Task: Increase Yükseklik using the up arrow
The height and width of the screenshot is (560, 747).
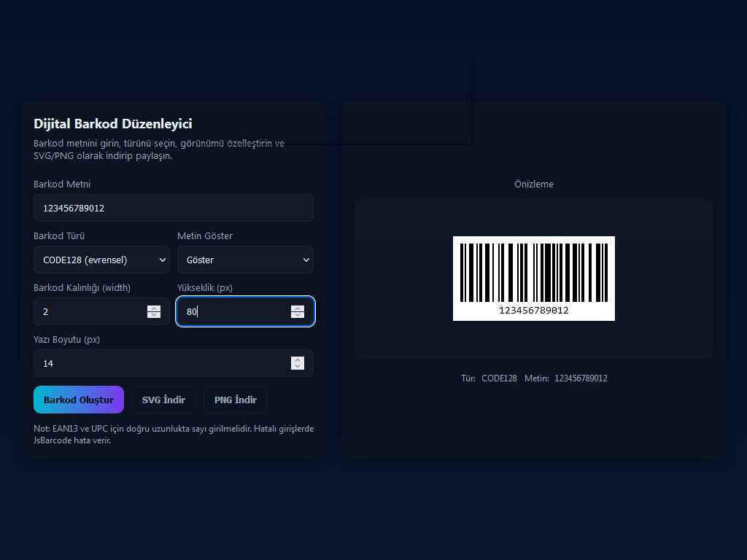Action: [x=298, y=308]
